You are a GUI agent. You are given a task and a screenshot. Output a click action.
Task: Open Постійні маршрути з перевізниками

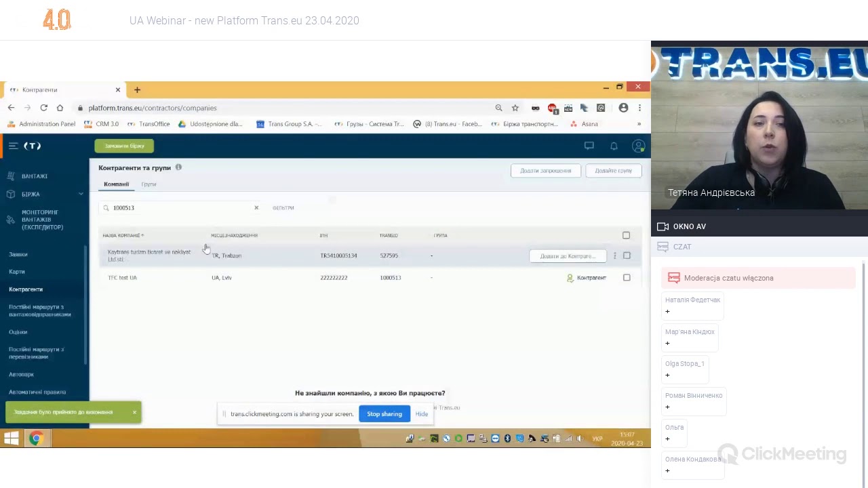tap(37, 353)
